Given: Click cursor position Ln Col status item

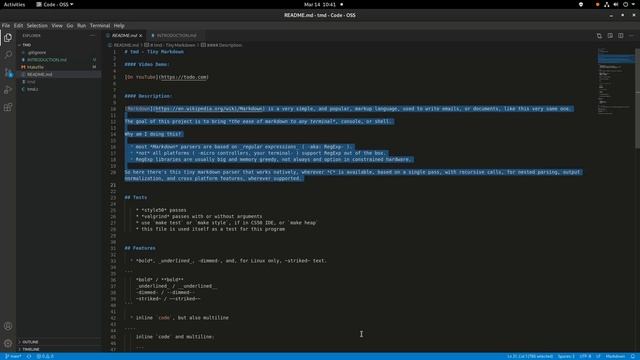Looking at the screenshot, I should pyautogui.click(x=530, y=356).
